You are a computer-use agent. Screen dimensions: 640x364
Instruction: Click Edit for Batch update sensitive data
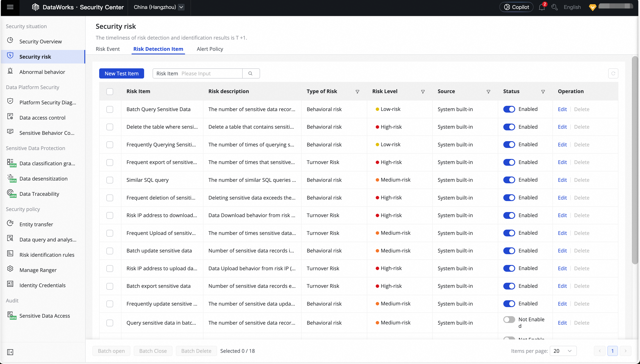pos(562,251)
